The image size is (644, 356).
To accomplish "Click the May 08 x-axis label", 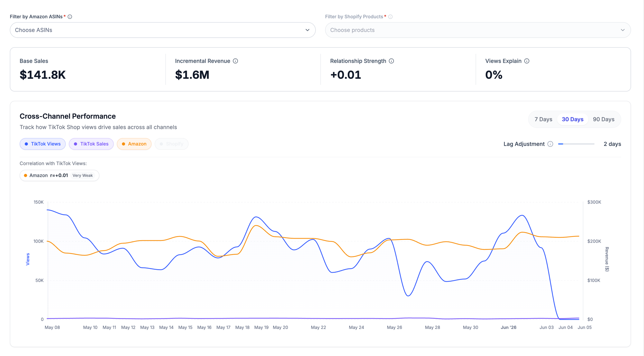I will click(x=52, y=327).
